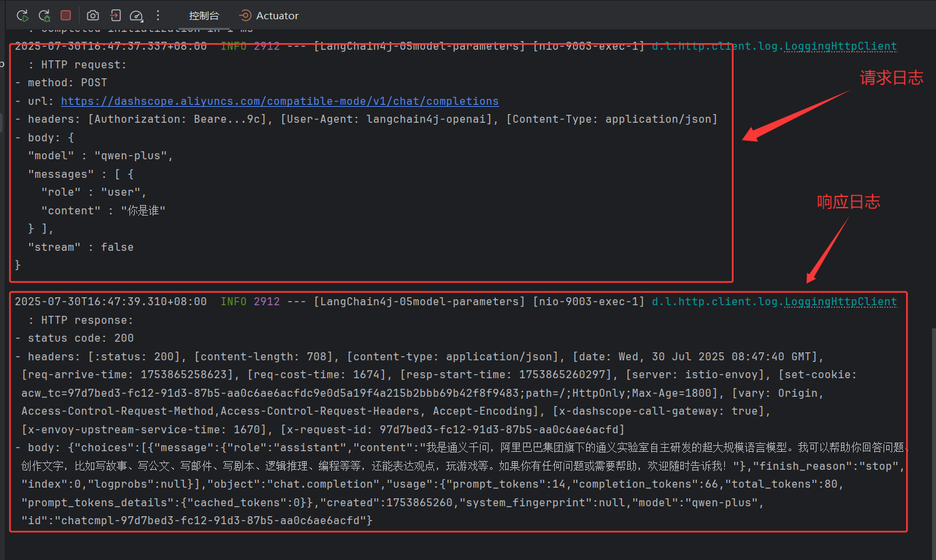
Task: Click LoggingHttpClient link in the request log
Action: point(840,46)
